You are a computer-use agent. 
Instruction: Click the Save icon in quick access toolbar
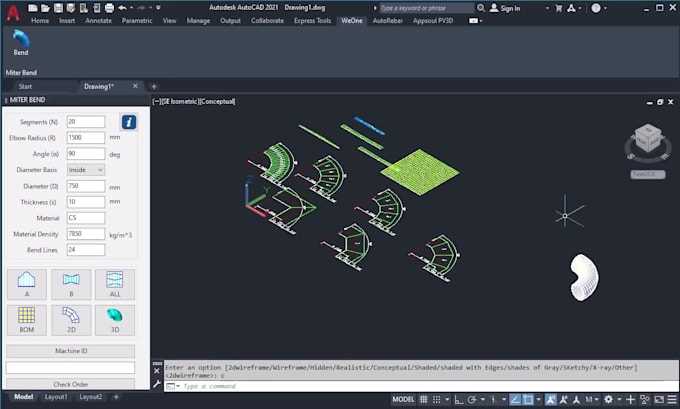(x=58, y=8)
